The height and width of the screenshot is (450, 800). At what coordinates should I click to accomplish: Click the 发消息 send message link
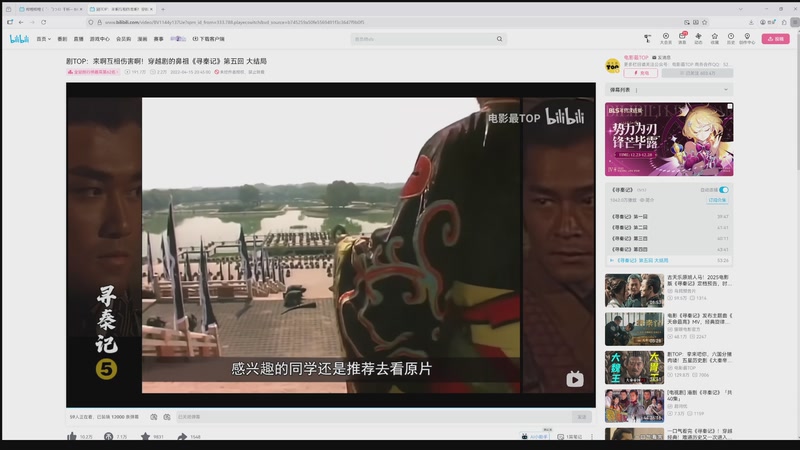661,58
